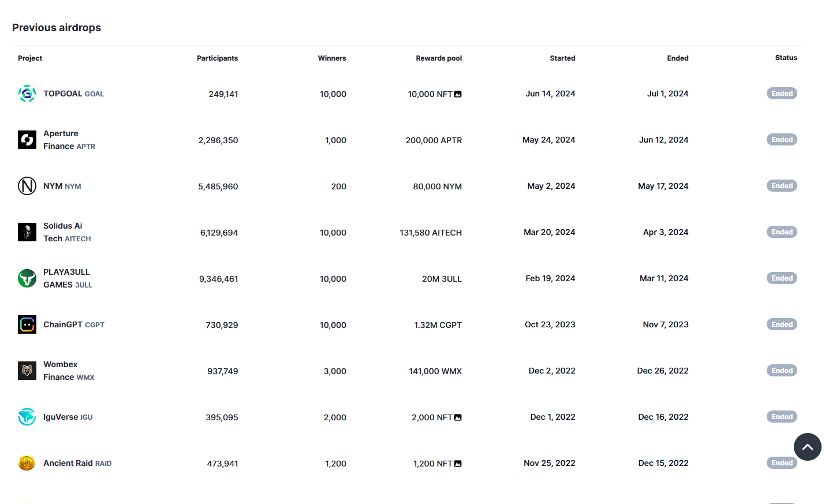Click the Ended status badge for TOPGOAL
The width and height of the screenshot is (825, 504).
click(782, 94)
